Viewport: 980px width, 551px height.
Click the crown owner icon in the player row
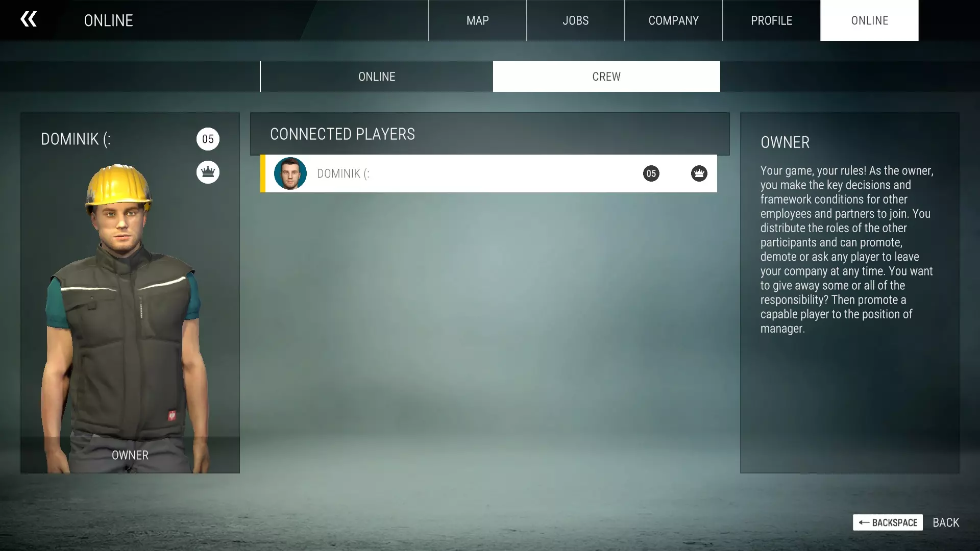coord(699,173)
